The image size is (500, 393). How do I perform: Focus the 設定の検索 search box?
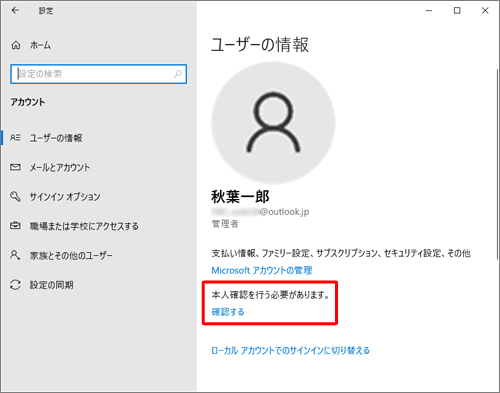tap(98, 74)
